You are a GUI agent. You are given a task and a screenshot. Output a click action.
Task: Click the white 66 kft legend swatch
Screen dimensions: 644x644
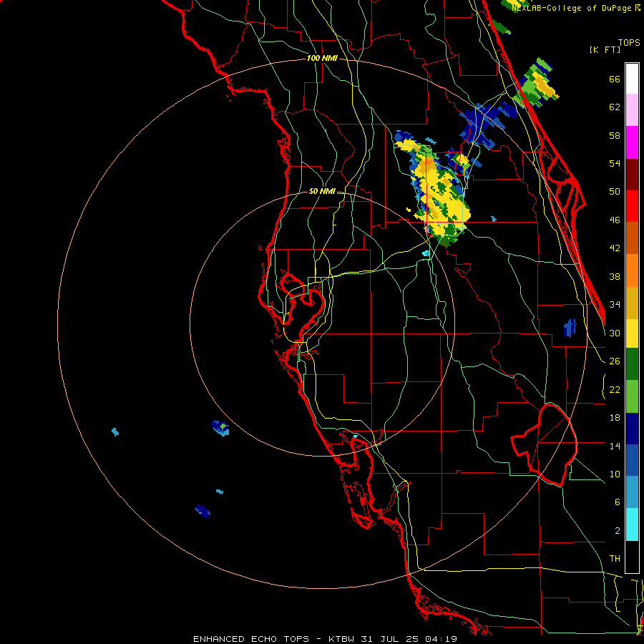pyautogui.click(x=632, y=79)
